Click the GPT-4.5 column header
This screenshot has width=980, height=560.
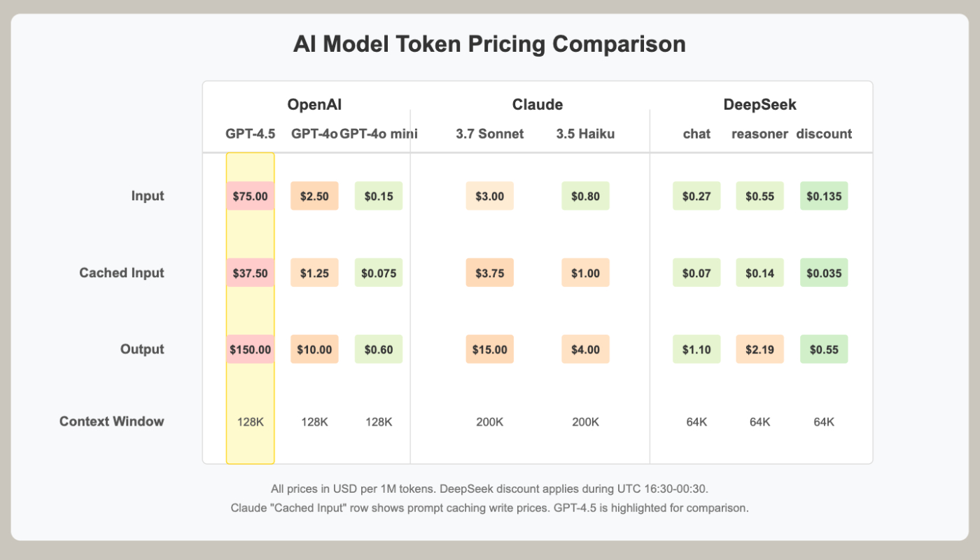(x=250, y=134)
